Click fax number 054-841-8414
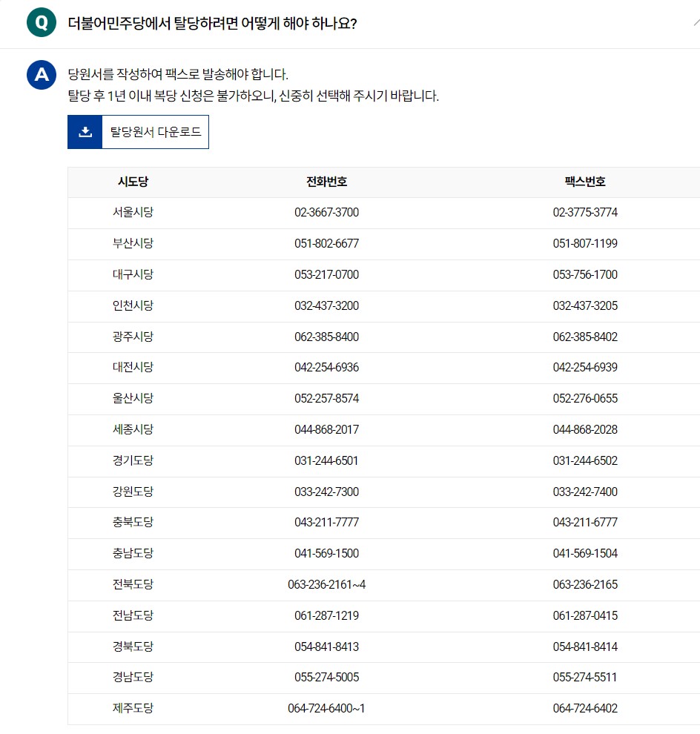The height and width of the screenshot is (734, 700). [x=585, y=647]
